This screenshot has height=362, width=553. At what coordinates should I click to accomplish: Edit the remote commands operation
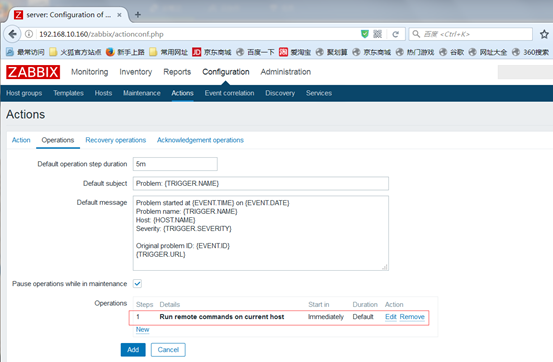(391, 317)
